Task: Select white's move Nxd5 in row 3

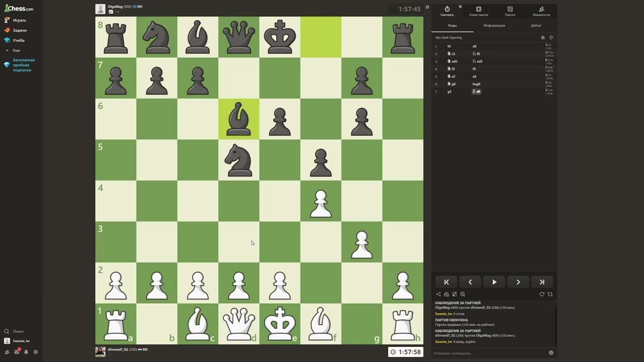Action: point(452,61)
